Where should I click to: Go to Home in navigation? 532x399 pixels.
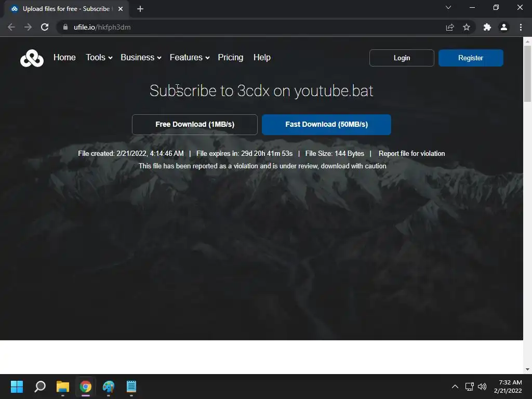[x=64, y=57]
